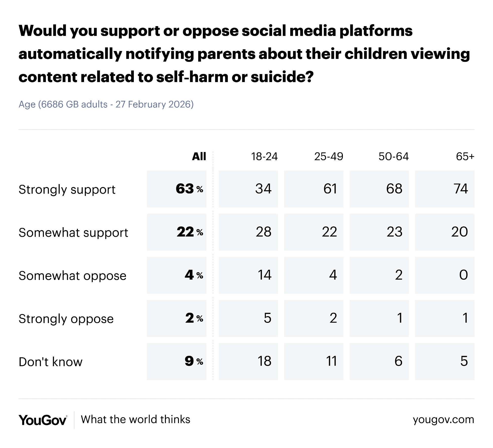Click the chart title about self-harm content
This screenshot has width=493, height=448.
(x=244, y=54)
